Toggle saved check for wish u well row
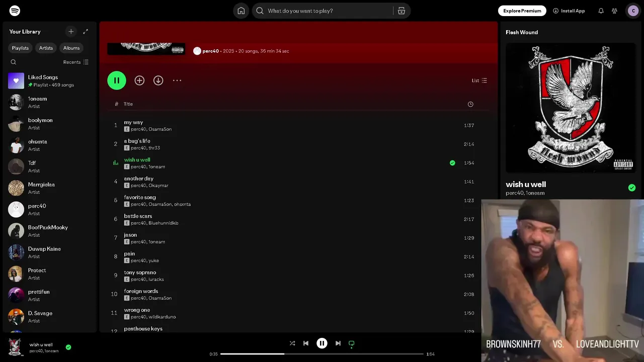 (452, 163)
